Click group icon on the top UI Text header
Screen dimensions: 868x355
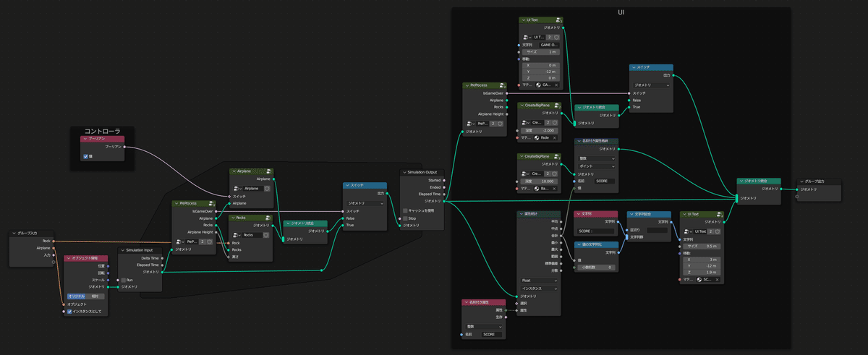pyautogui.click(x=559, y=20)
